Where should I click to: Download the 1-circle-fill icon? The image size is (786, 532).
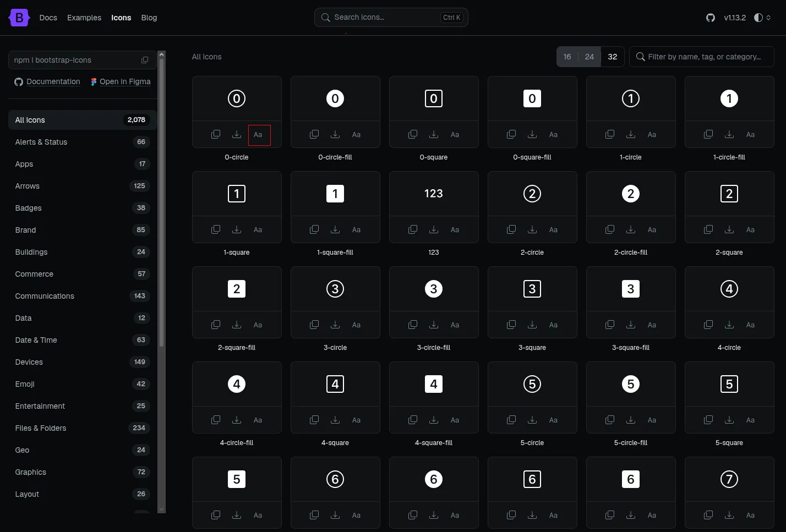(729, 135)
